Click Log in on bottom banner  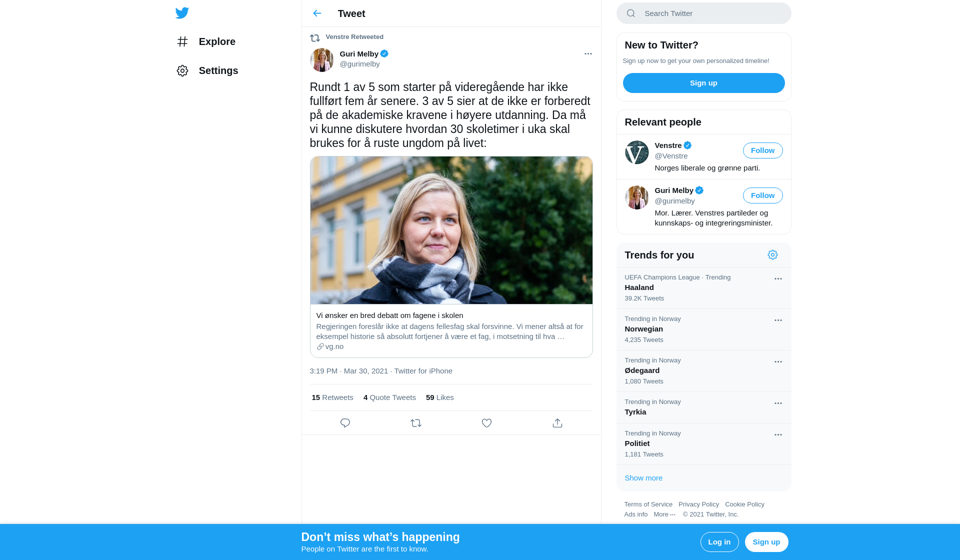[719, 542]
